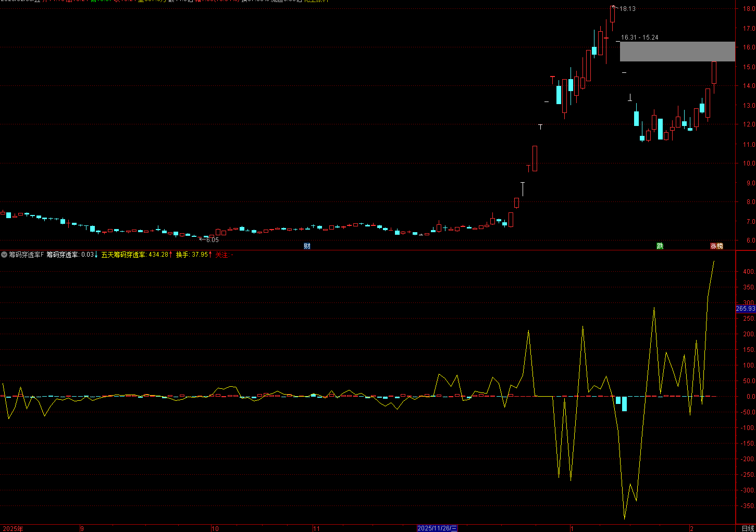Open the 筹码穿透率F indicator dropdown arrow

point(4,255)
